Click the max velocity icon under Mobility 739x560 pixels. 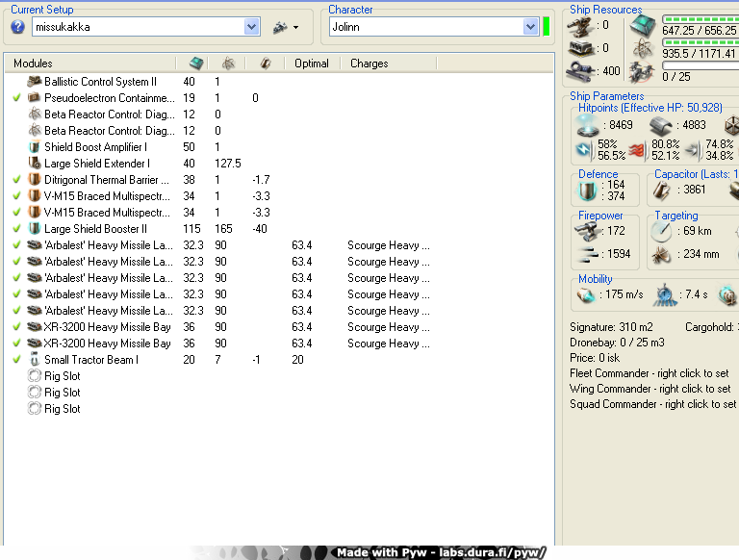pos(585,294)
